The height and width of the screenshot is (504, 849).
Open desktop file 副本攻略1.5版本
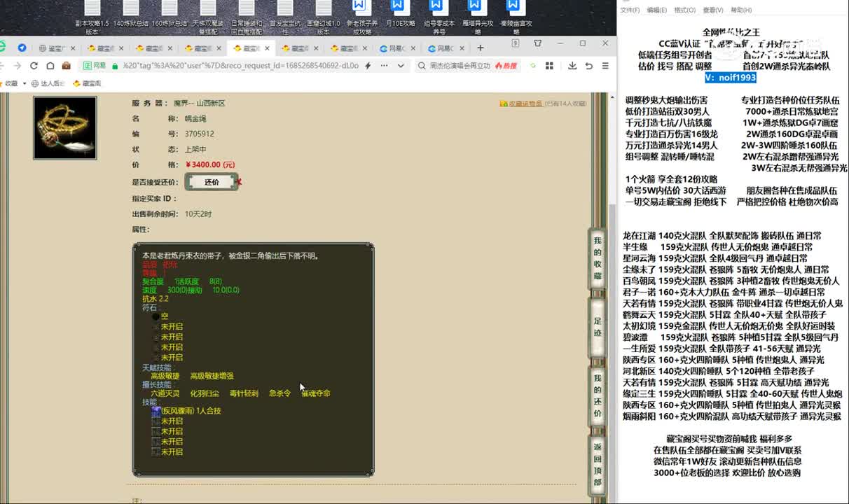[x=92, y=17]
